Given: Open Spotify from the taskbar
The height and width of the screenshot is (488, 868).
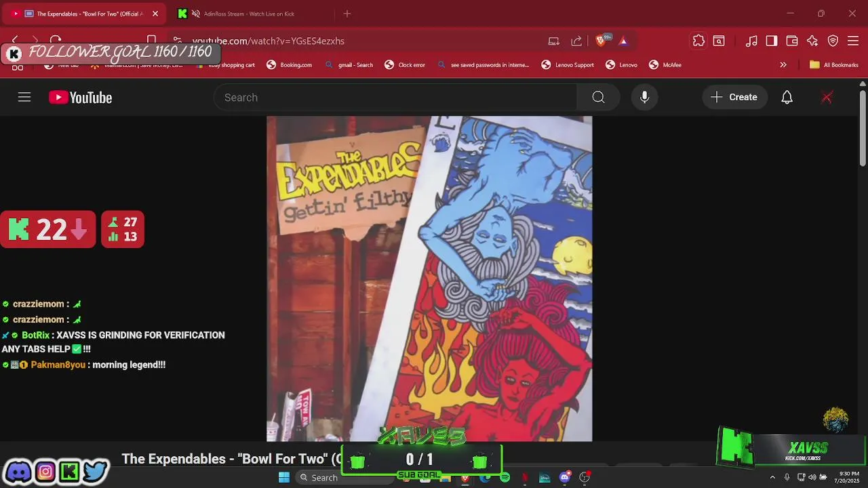Looking at the screenshot, I should 505,478.
